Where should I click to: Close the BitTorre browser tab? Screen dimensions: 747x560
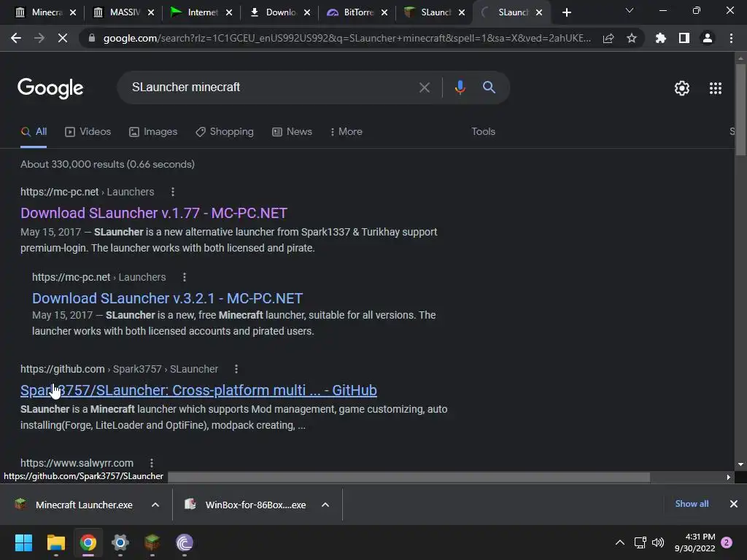(x=384, y=12)
